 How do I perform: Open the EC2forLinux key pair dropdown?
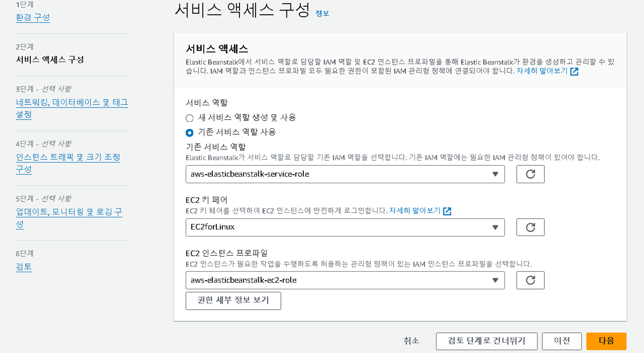[x=345, y=227]
